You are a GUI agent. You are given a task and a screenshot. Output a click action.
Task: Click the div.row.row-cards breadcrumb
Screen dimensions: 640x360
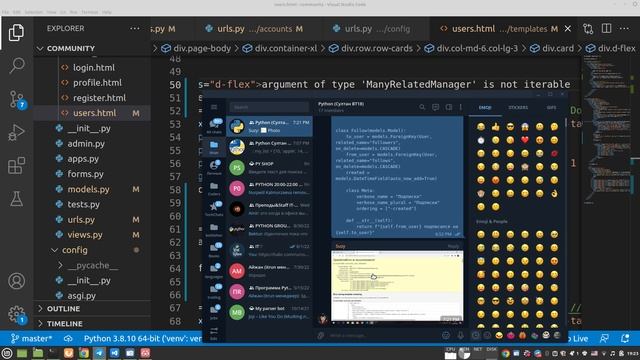click(371, 49)
